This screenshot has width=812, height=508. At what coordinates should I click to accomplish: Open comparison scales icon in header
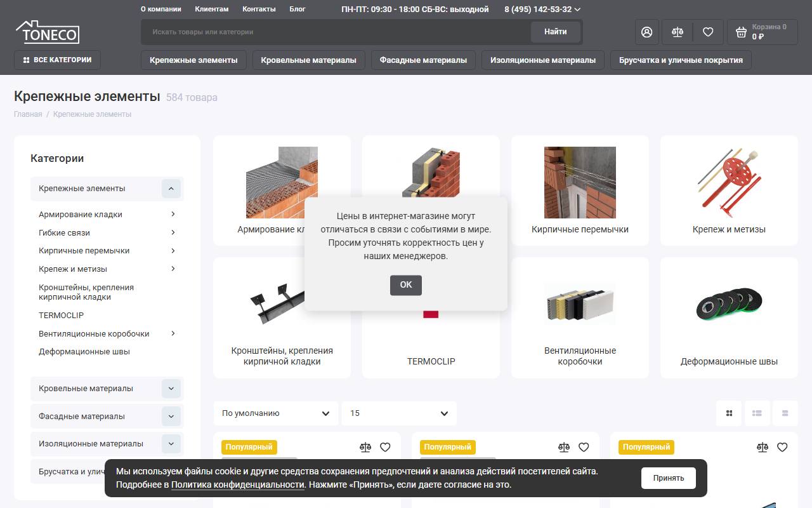click(x=678, y=32)
